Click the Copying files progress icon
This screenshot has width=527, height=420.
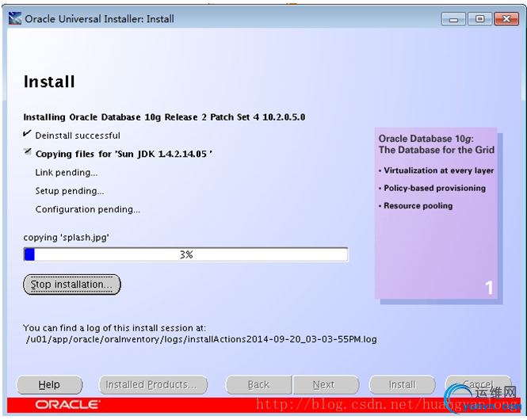(x=28, y=152)
